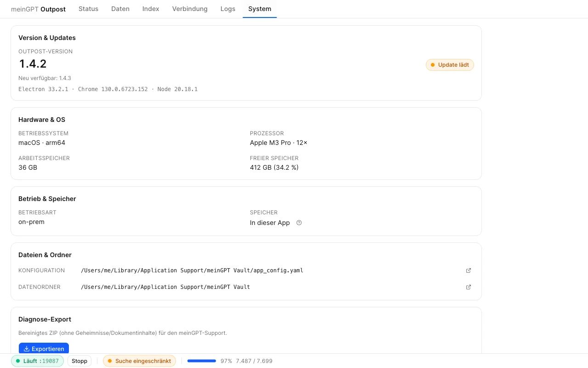Select the Verbindung tab
This screenshot has width=588, height=368.
(x=190, y=9)
